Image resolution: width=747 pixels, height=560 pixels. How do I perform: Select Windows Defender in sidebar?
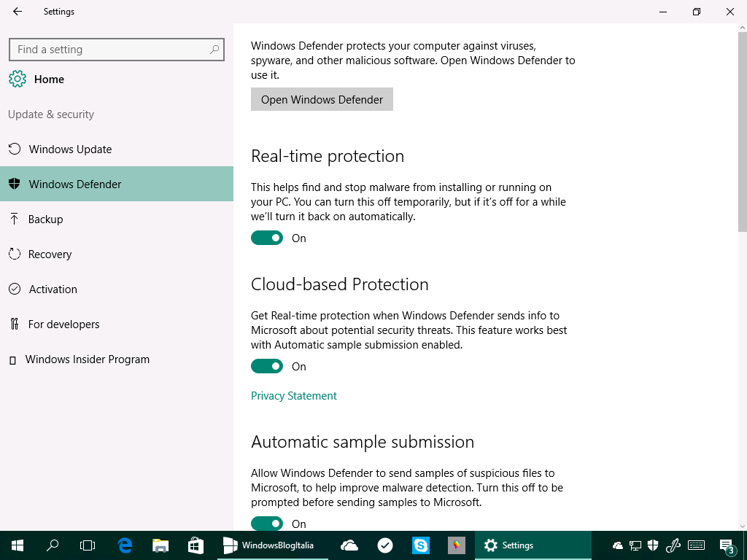pos(117,184)
